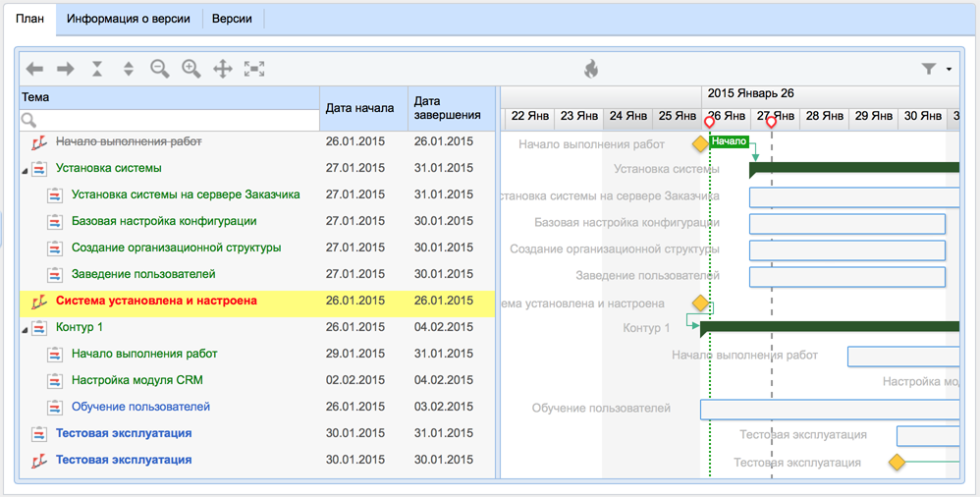Select Заведение пользователей task
The height and width of the screenshot is (497, 980).
coord(143,274)
